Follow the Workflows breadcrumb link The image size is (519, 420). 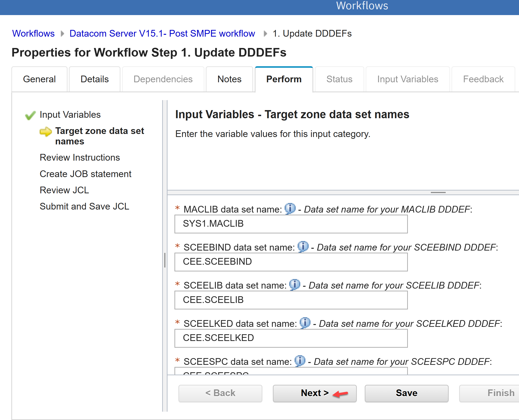point(33,33)
